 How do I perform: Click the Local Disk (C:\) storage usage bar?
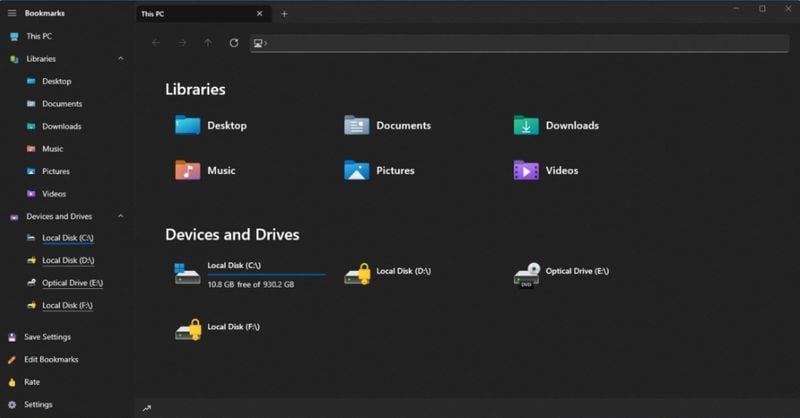point(265,274)
